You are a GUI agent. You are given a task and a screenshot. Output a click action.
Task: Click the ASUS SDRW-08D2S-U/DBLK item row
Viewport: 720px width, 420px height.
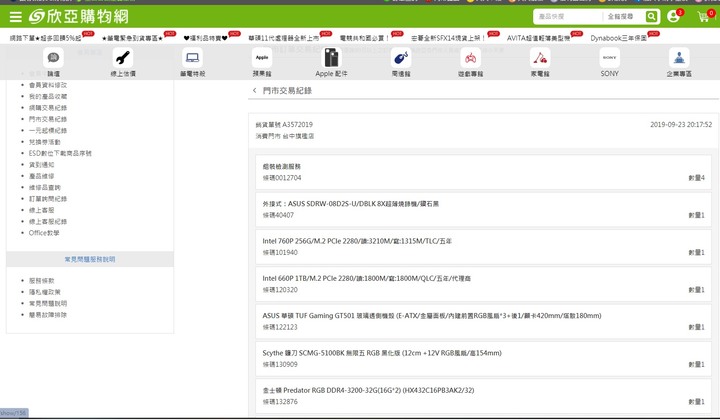click(x=484, y=209)
